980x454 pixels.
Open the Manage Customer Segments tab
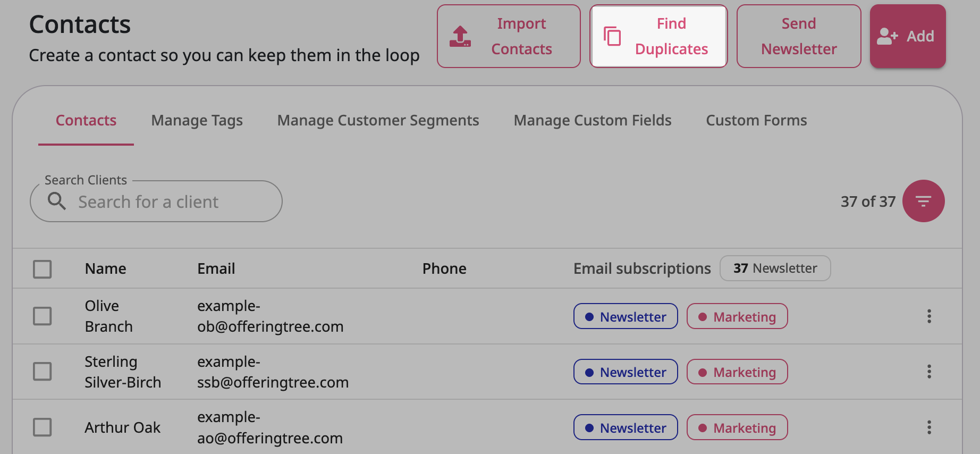(x=378, y=121)
